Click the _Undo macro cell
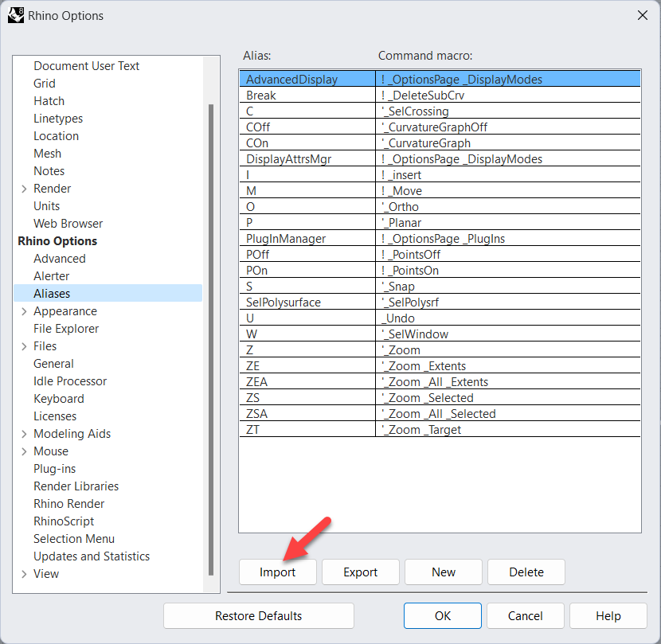 [508, 318]
